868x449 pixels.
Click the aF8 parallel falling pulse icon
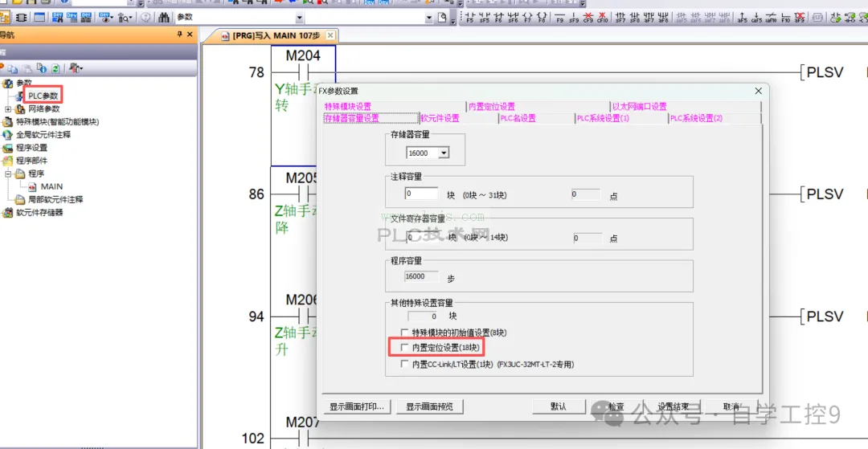[x=663, y=17]
